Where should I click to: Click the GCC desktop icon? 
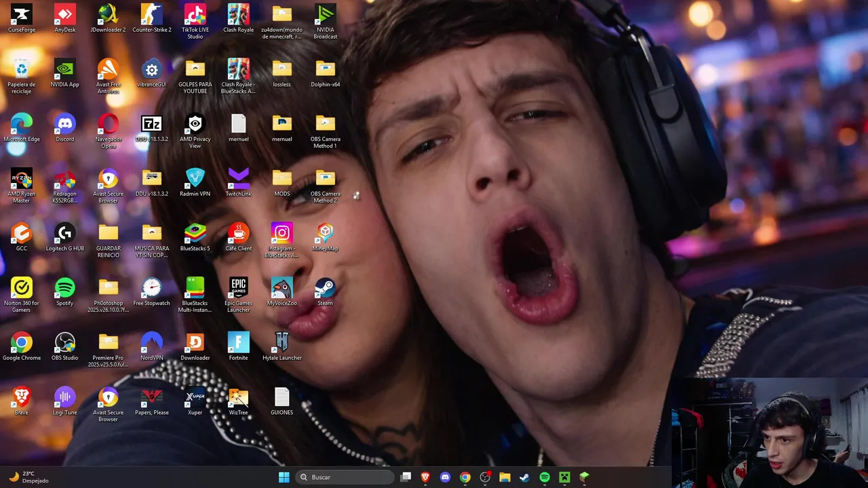point(22,237)
